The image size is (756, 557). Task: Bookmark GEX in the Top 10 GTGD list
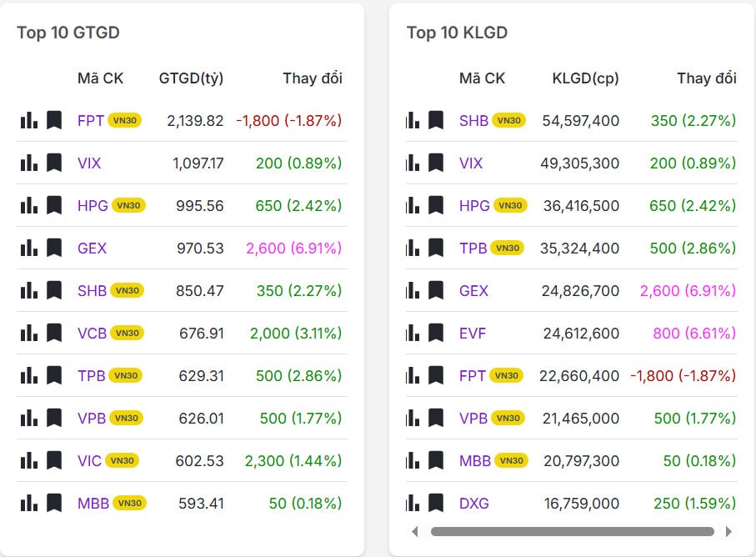(54, 248)
